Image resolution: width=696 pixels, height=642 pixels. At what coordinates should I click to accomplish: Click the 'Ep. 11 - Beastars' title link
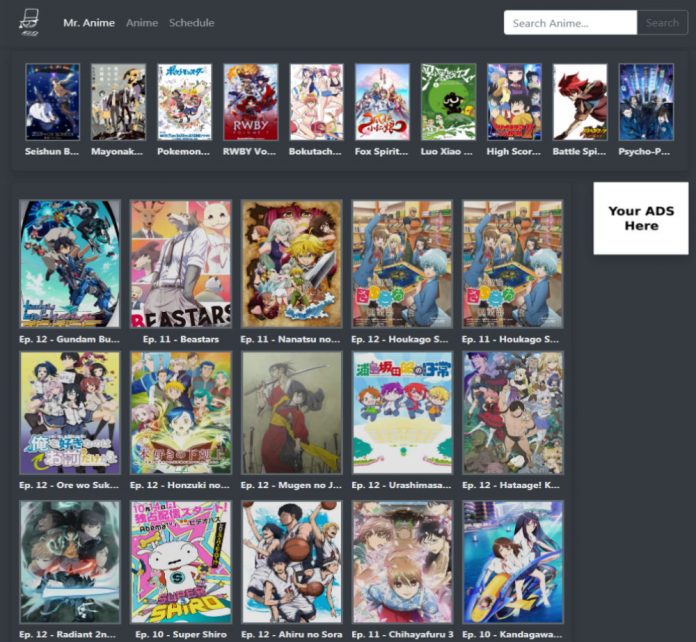click(x=181, y=339)
